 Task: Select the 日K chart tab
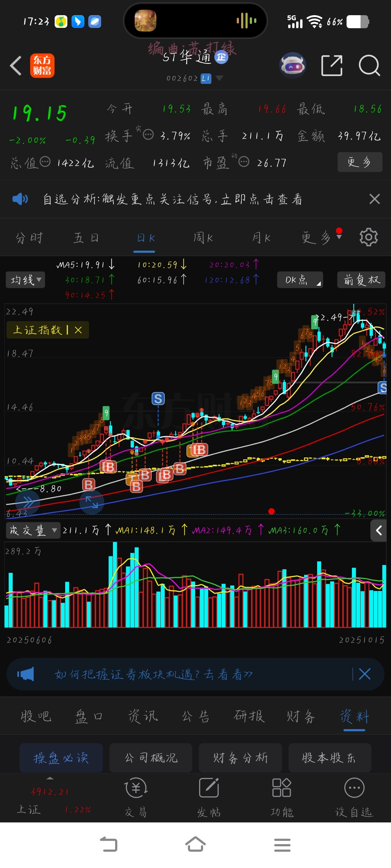pyautogui.click(x=146, y=238)
